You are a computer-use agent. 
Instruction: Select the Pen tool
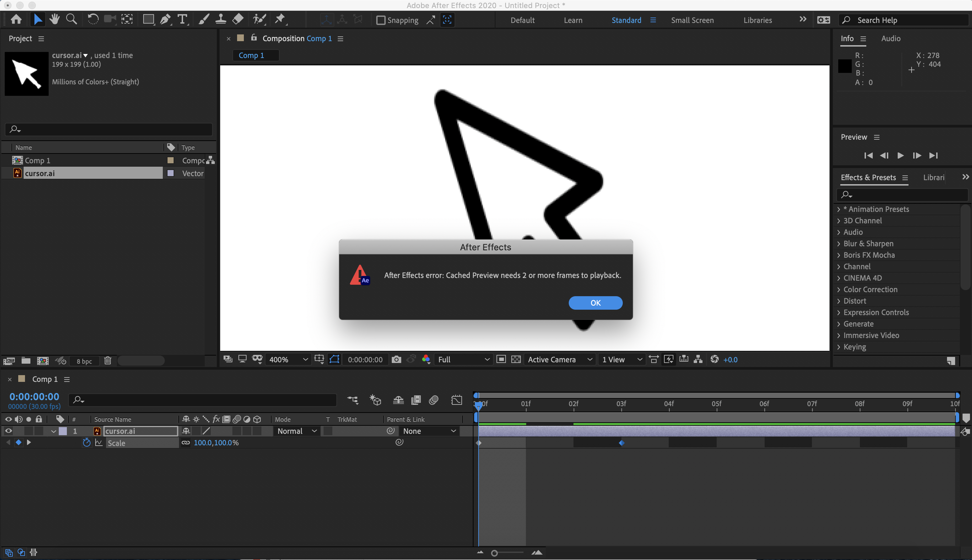165,19
